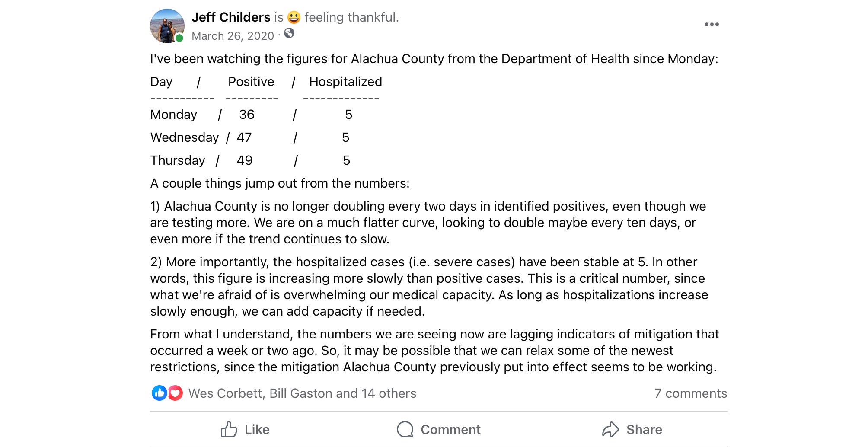Click the curved arrow Share icon
Screen dimensions: 868x447
(x=610, y=429)
